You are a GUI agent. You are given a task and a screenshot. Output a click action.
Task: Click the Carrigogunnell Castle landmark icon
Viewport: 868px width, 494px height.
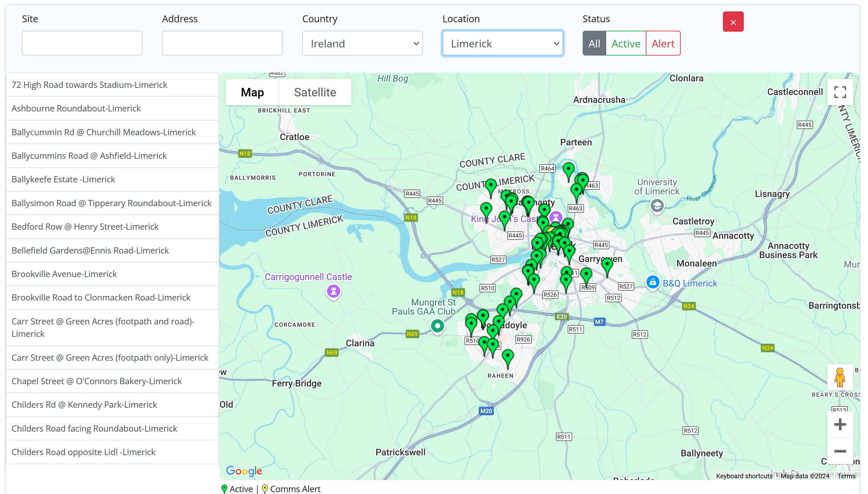(x=333, y=291)
